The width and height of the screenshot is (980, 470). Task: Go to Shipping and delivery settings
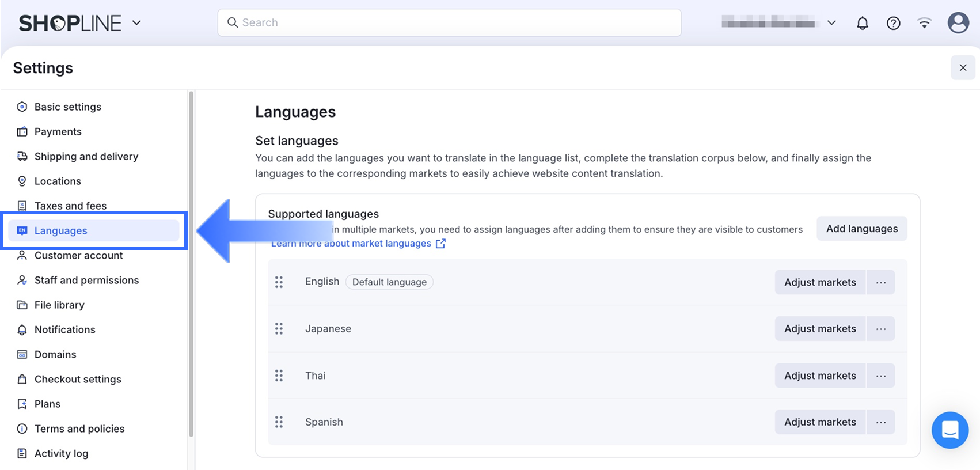tap(86, 157)
